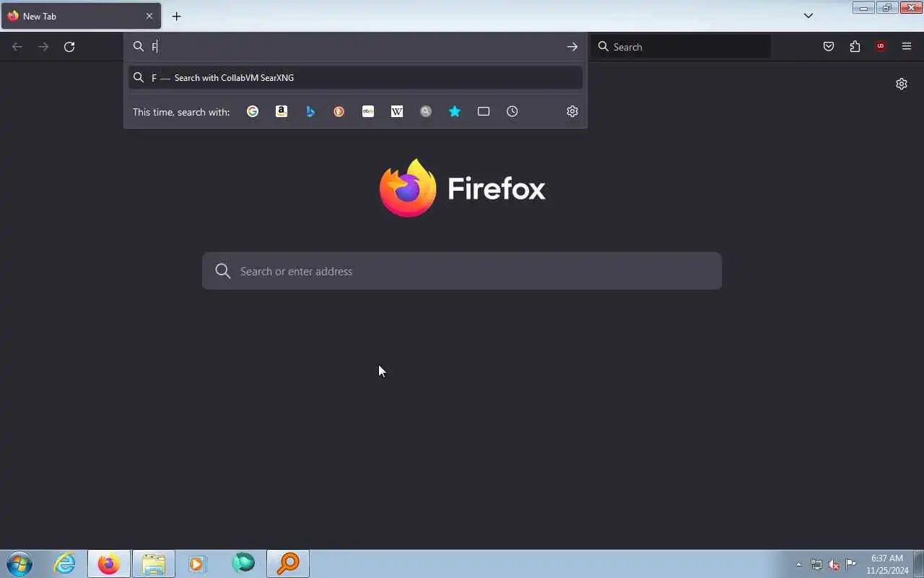Click Show desktop strip at taskbar end

(919, 564)
